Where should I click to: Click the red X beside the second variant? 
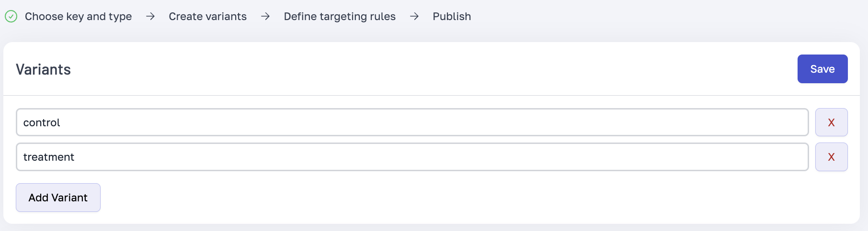[x=831, y=157]
